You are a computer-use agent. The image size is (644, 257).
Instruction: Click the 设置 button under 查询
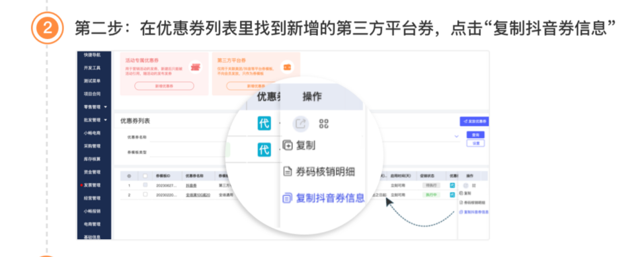pyautogui.click(x=475, y=143)
